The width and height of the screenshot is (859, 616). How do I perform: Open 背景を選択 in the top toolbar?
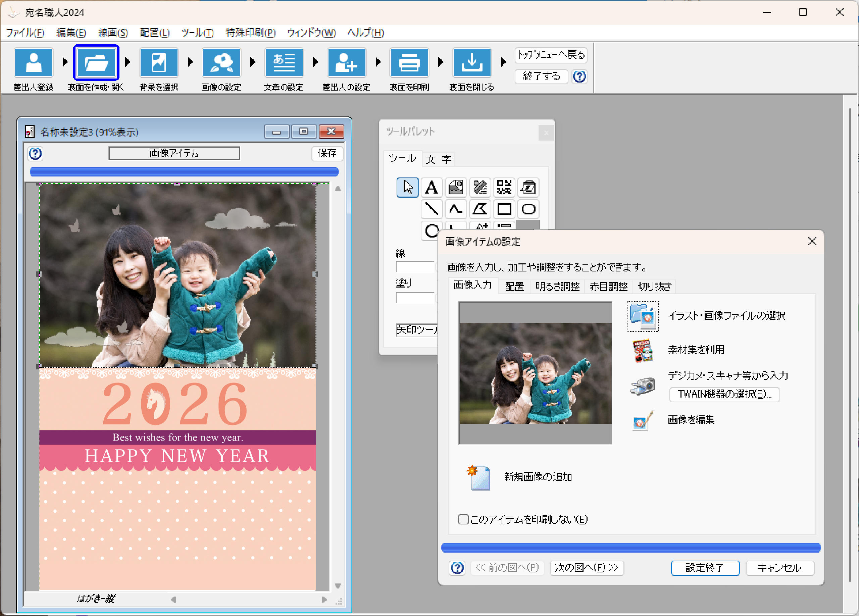click(x=158, y=62)
